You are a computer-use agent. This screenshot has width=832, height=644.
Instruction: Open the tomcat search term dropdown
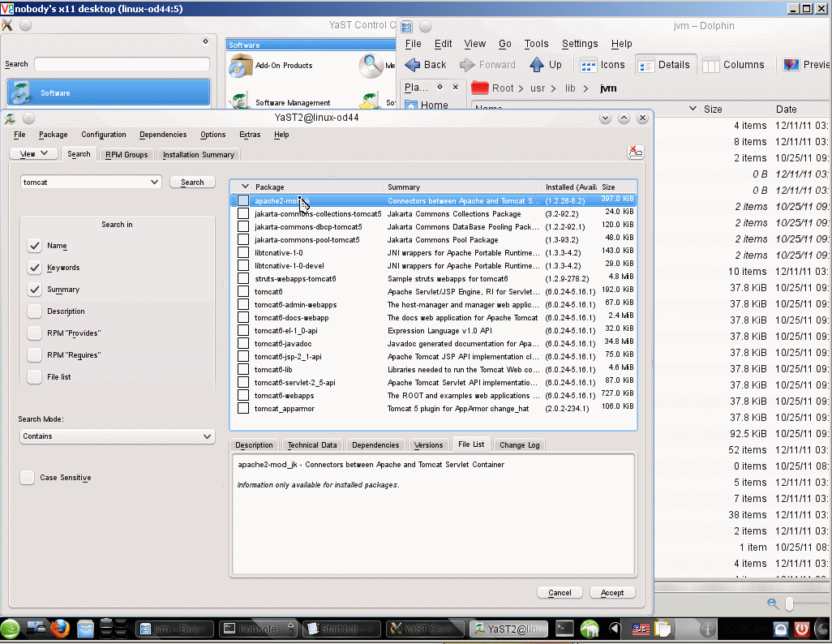154,182
